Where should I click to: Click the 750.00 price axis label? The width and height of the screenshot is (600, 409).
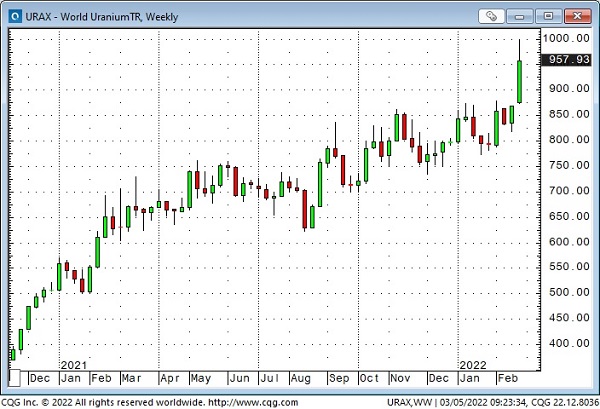[569, 165]
